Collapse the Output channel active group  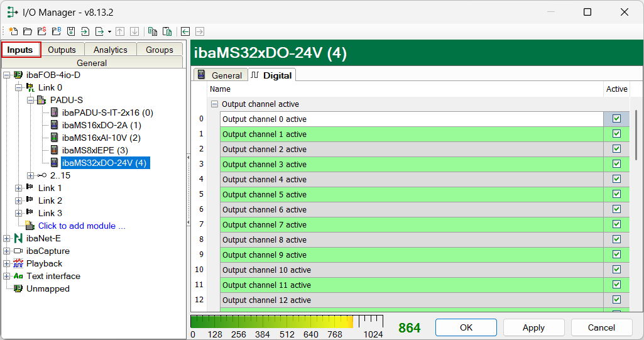tap(214, 104)
